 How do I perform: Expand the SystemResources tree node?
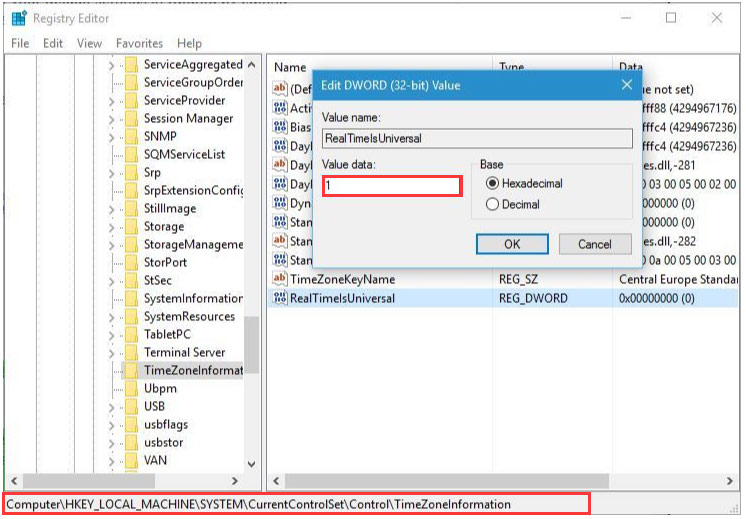[x=111, y=317]
